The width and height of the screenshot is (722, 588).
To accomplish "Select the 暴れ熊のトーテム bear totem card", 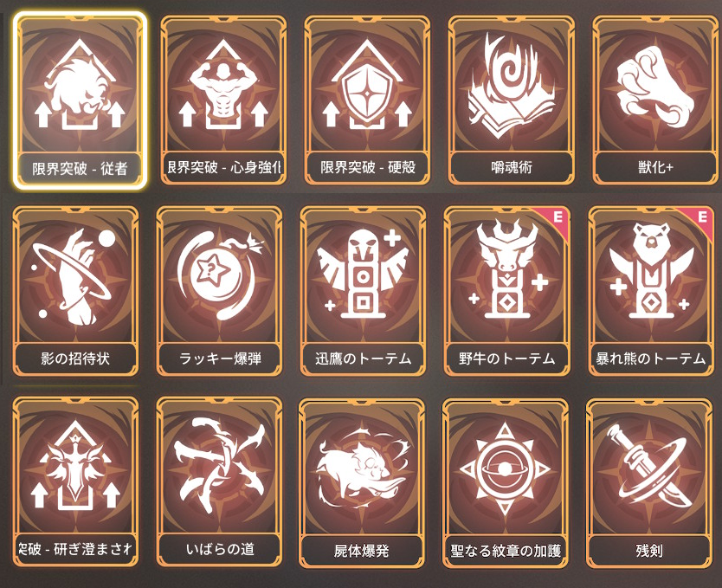I will pos(651,291).
